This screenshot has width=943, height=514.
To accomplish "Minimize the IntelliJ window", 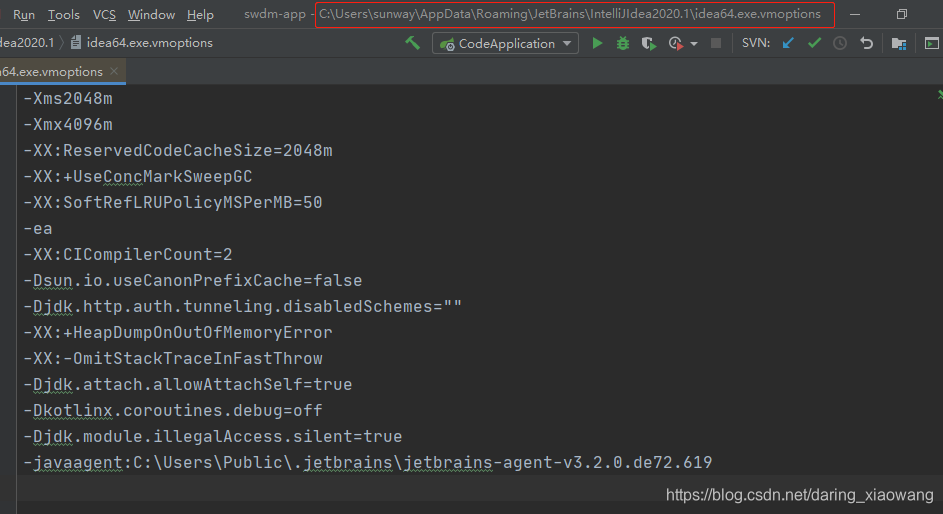I will point(855,14).
